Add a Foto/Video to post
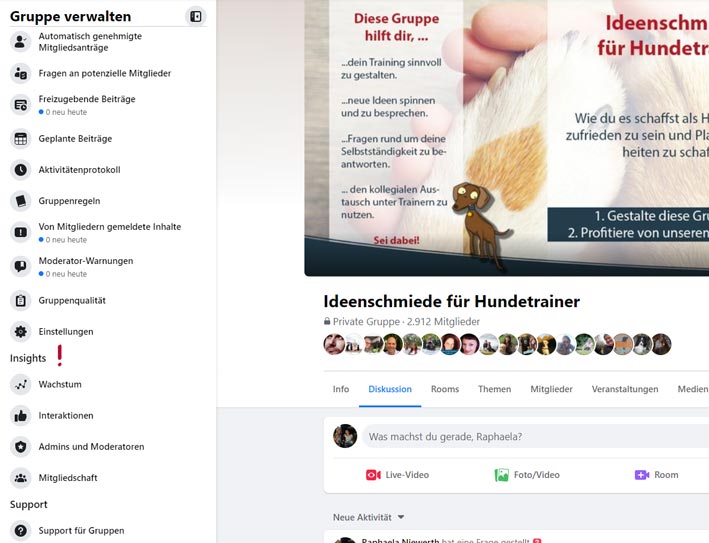709x543 pixels. tap(527, 475)
